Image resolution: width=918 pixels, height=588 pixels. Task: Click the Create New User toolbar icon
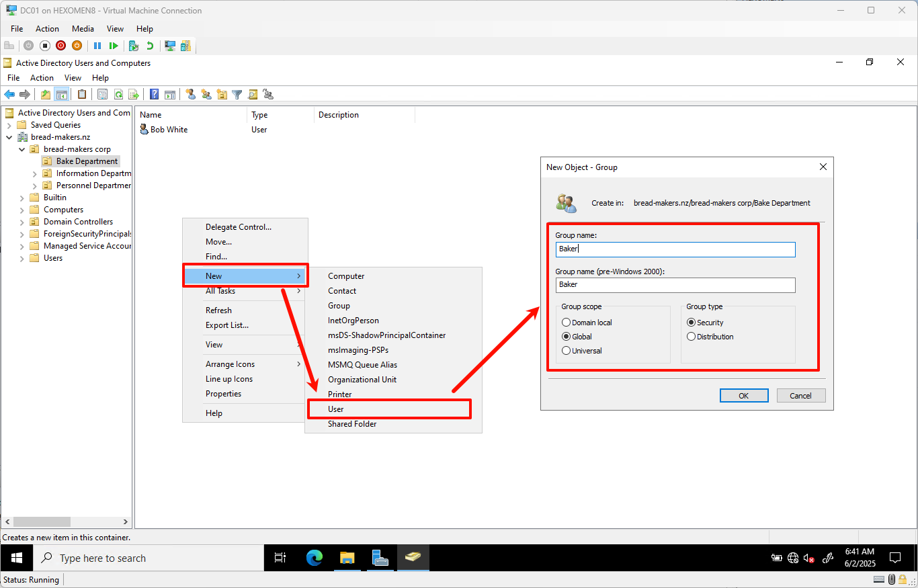point(191,95)
